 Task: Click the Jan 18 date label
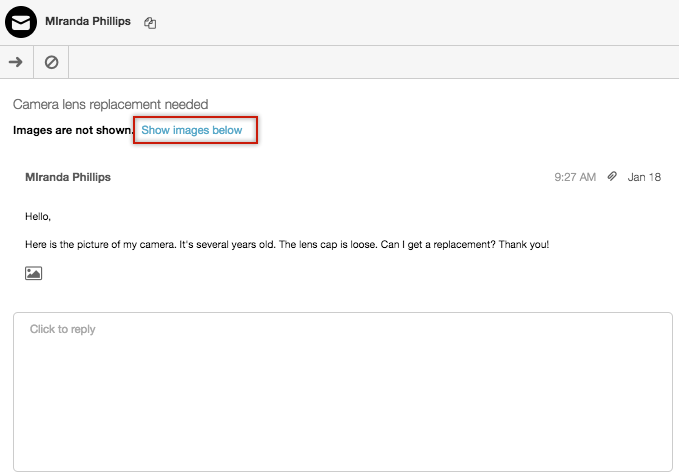(644, 177)
